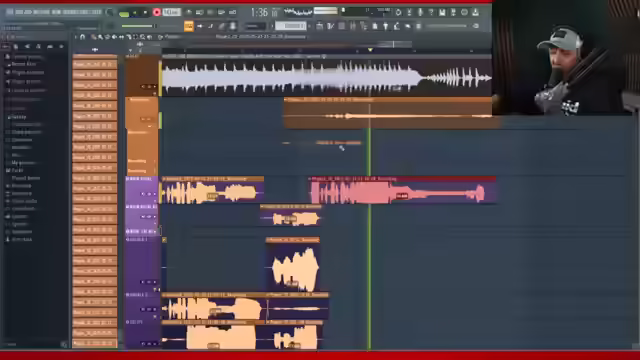Viewport: 640px width, 360px height.
Task: Select the Packs folder in browser
Action: [18, 170]
